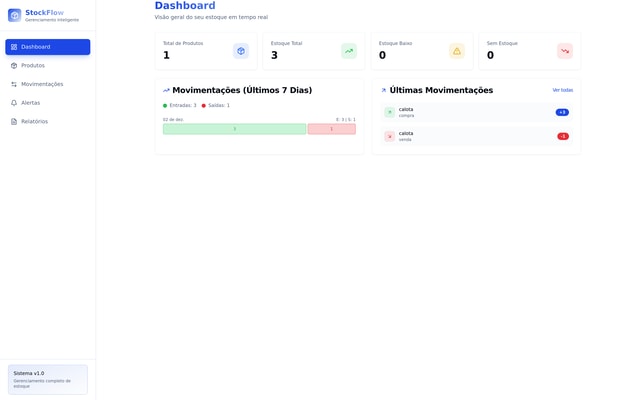The image size is (640, 400).
Task: Select the Total de Produtos card value 1
Action: [166, 55]
